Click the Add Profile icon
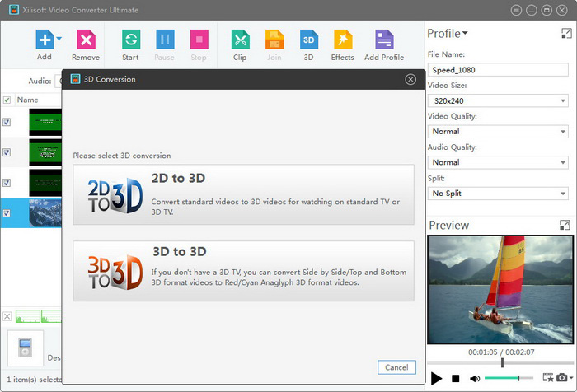Image resolution: width=577 pixels, height=392 pixels. [384, 40]
